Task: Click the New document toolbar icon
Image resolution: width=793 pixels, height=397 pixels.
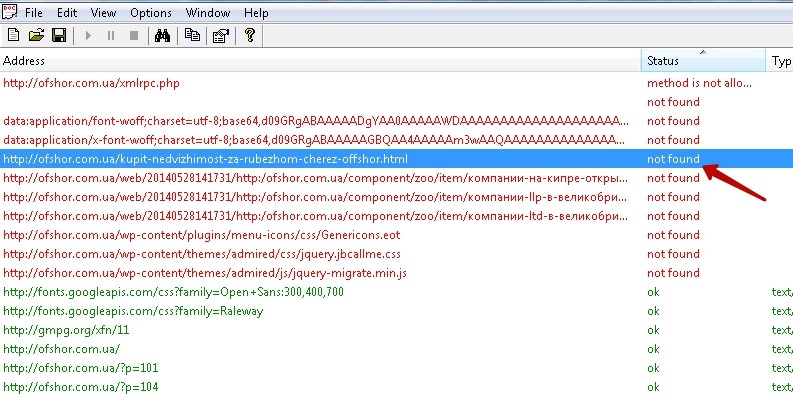Action: coord(14,35)
